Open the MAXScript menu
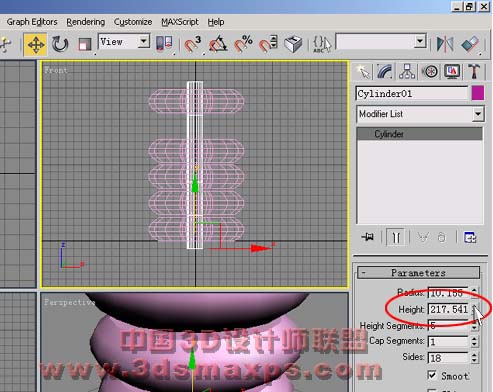Viewport: 493px width, 392px height. coord(180,22)
